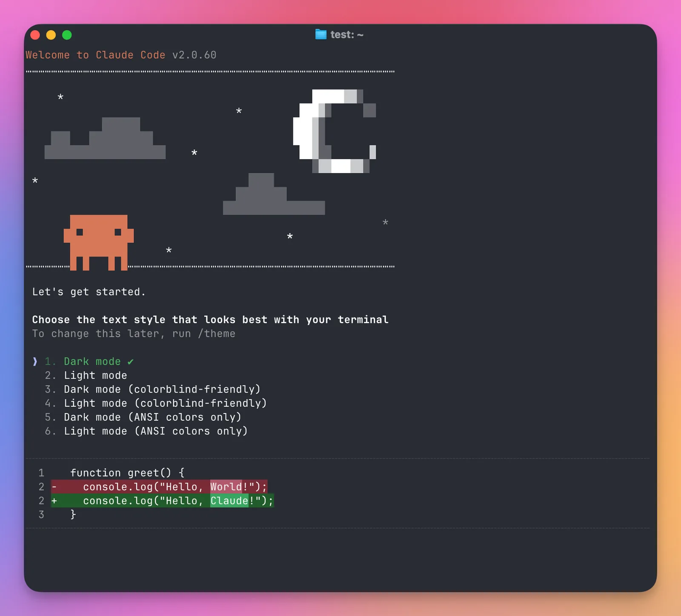Click the minus marker on the removed line
This screenshot has width=681, height=616.
point(54,487)
